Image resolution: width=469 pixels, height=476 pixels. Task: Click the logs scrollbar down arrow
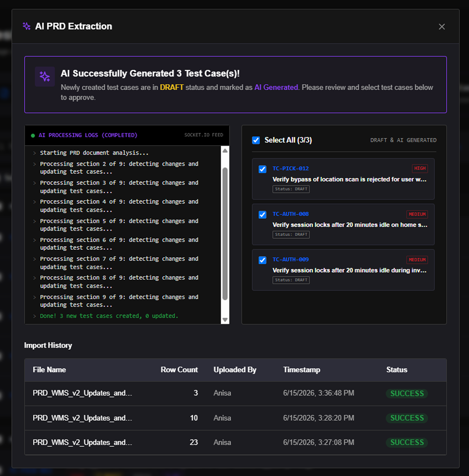[x=225, y=320]
